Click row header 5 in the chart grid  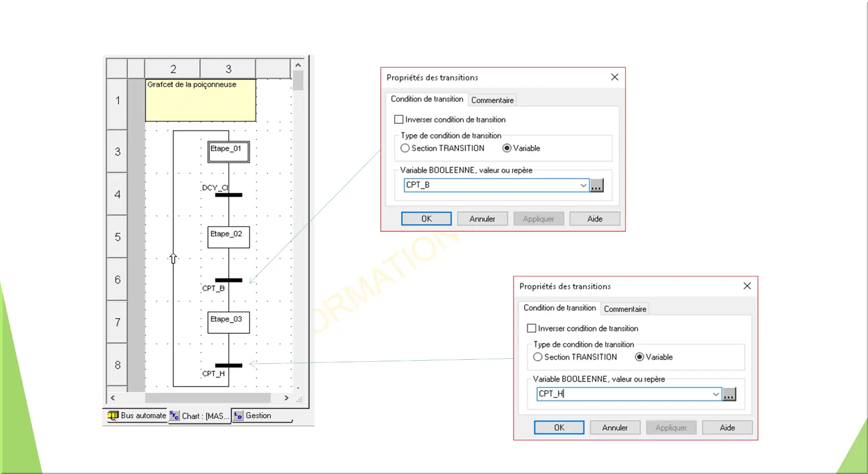point(117,237)
